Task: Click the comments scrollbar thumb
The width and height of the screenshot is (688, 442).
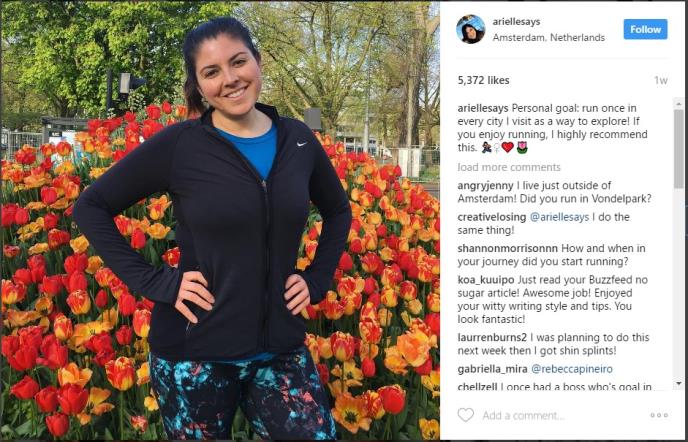Action: click(679, 148)
